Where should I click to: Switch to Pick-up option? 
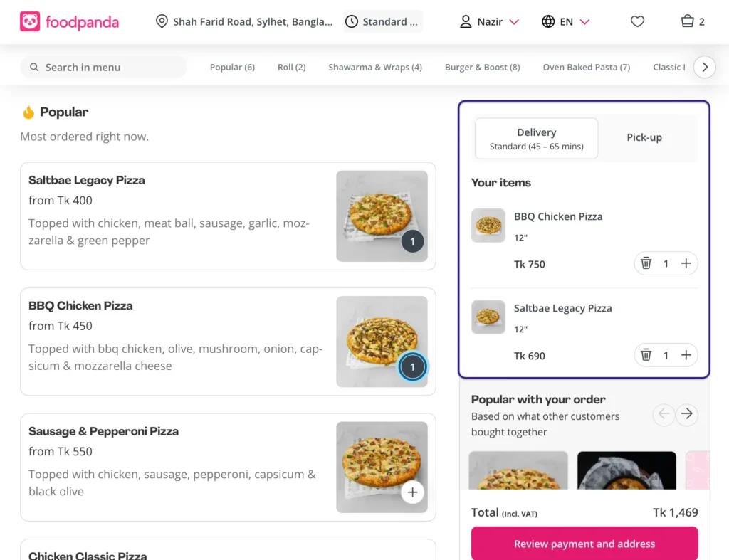(644, 138)
